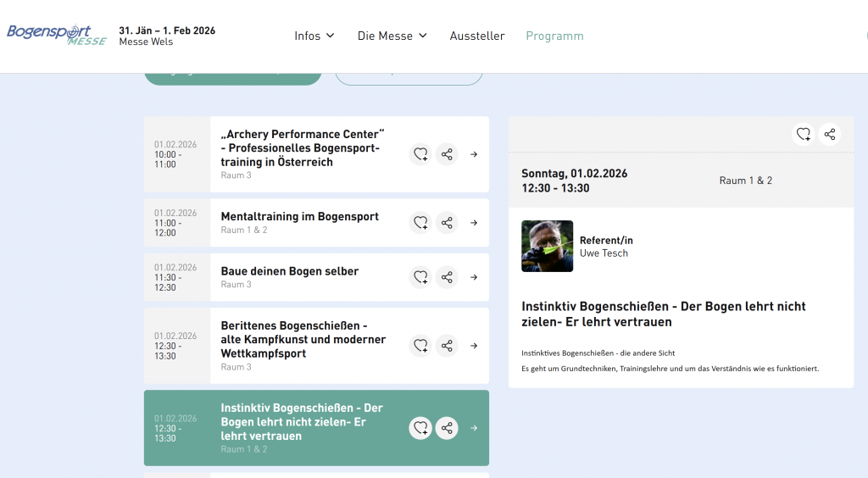
Task: Share the Berittenes Bogenschießen session
Action: pos(447,346)
